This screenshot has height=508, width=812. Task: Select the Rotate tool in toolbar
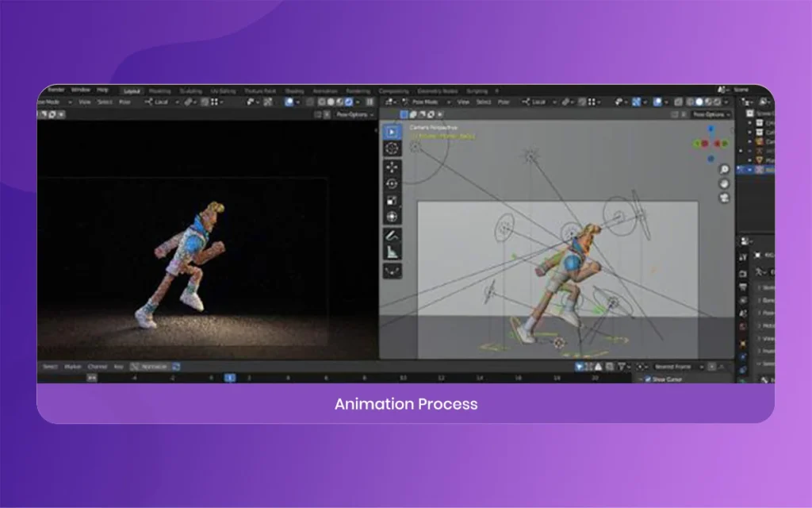pyautogui.click(x=392, y=183)
